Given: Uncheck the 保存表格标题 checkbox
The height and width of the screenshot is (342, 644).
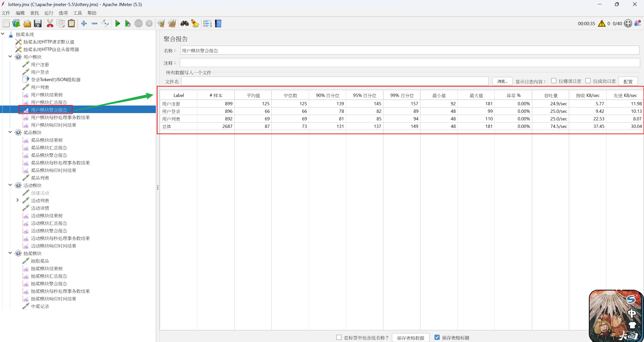Looking at the screenshot, I should [x=437, y=337].
